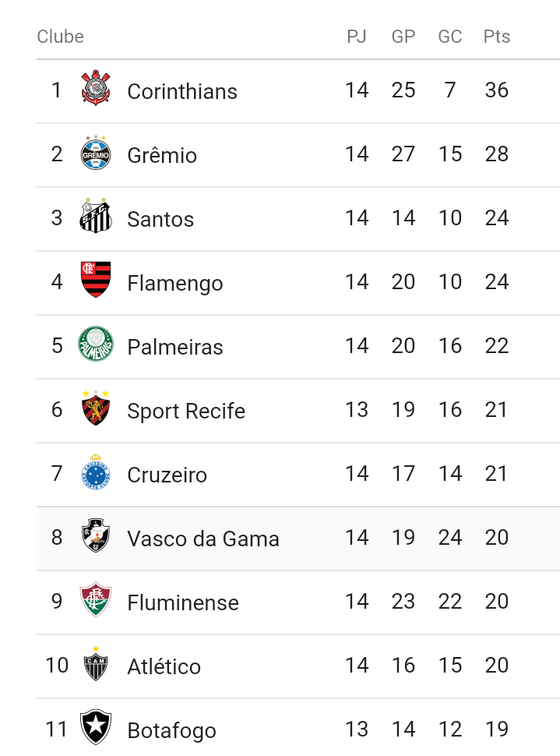Click the Botafogo club crest

96,727
